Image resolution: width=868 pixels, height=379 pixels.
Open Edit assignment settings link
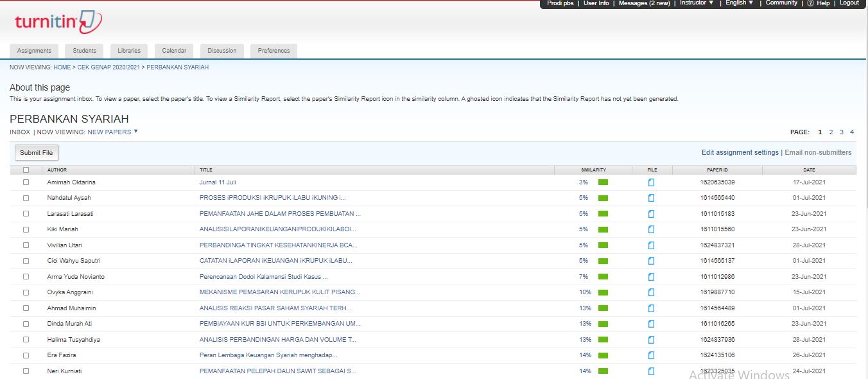coord(740,153)
